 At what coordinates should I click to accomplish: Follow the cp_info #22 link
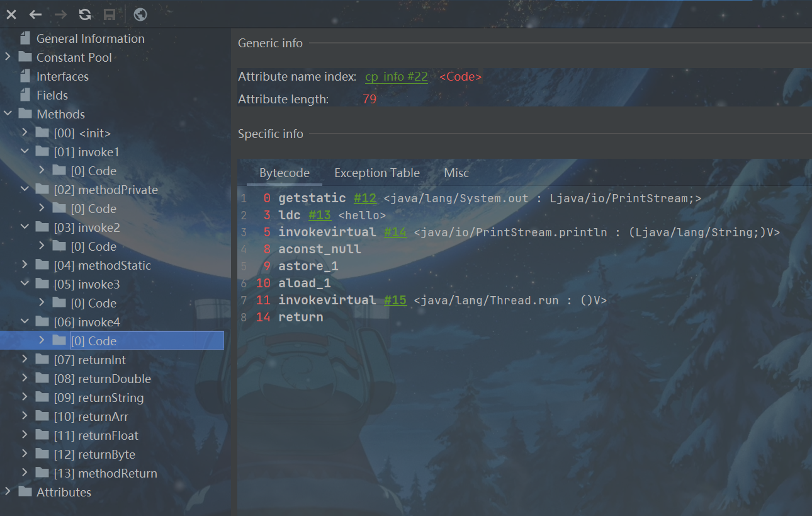[396, 77]
